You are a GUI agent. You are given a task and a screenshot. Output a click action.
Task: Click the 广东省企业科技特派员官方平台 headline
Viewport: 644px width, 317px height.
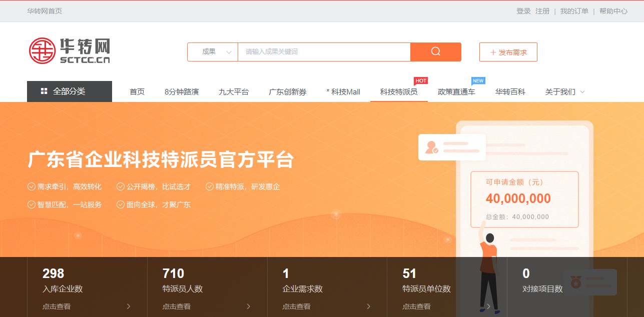[x=161, y=160]
